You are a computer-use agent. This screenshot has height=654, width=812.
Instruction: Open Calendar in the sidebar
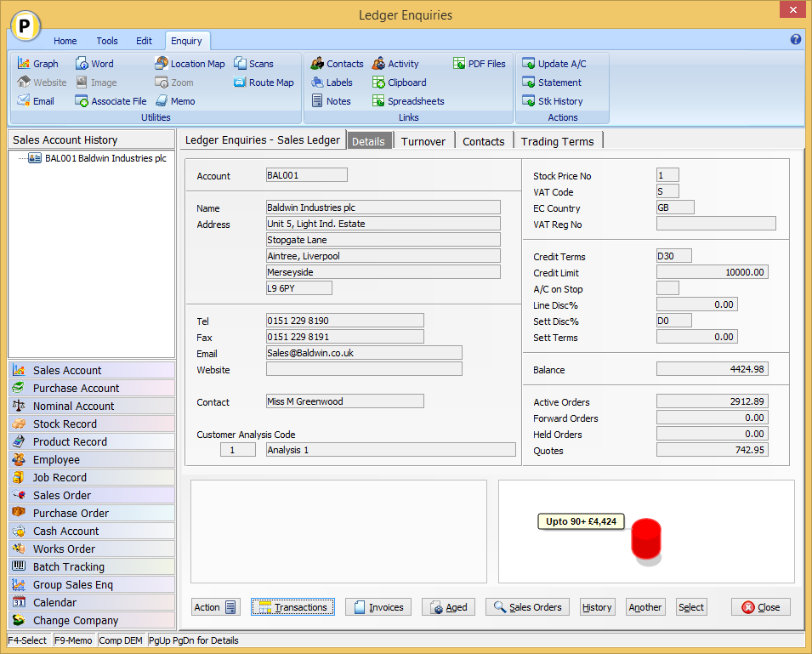[92, 602]
